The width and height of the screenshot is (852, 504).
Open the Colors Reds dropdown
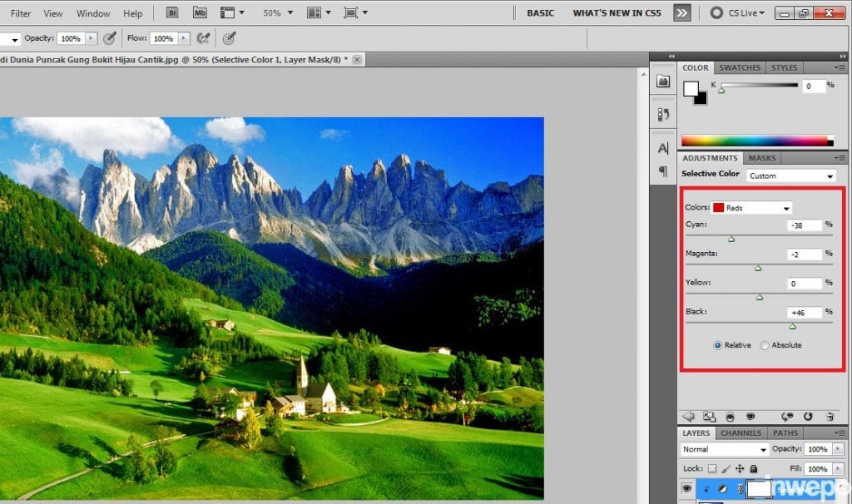[x=751, y=207]
